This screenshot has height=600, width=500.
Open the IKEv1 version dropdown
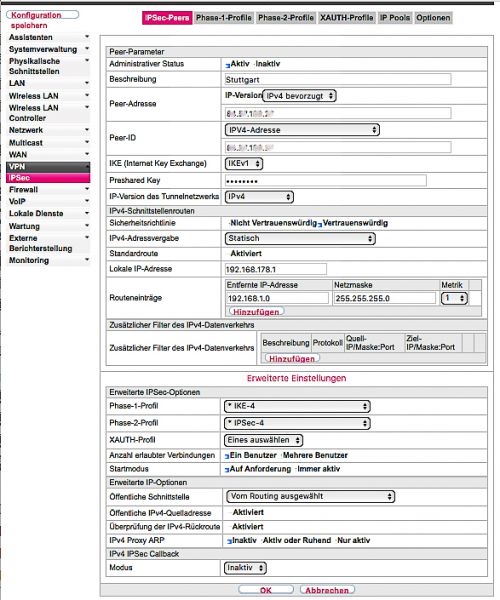pos(244,163)
